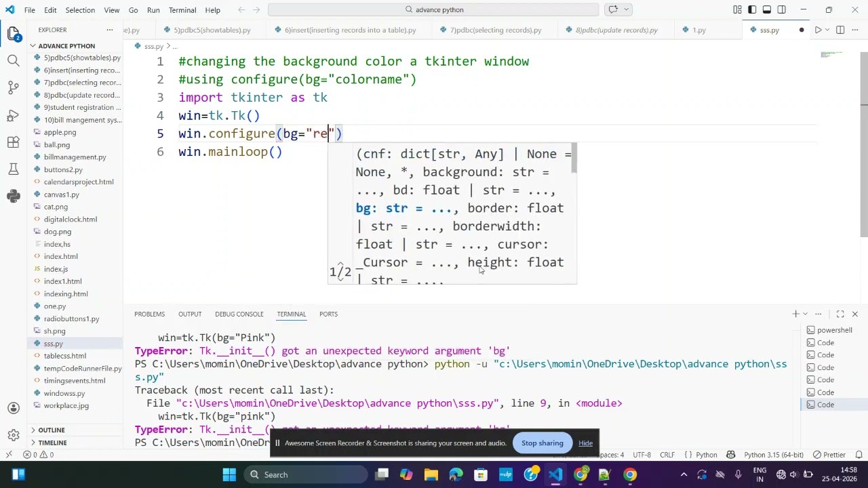Open errors and warnings count in status bar

pos(39,455)
